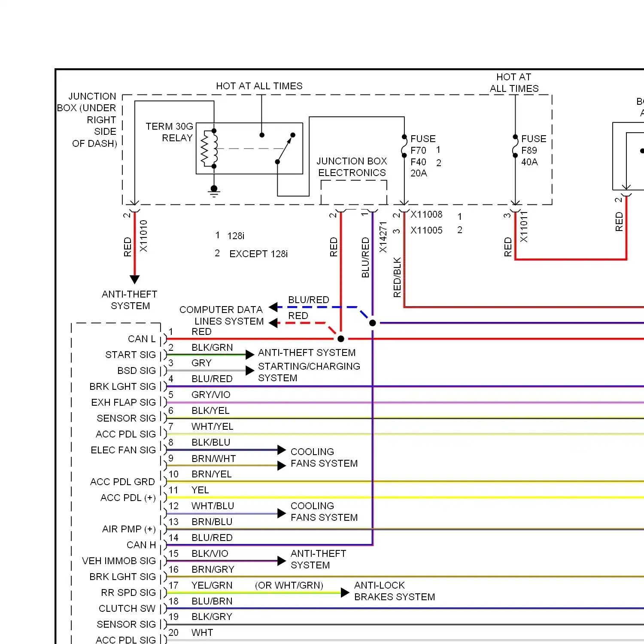Select connector label X11010
This screenshot has height=644, width=644.
tap(143, 236)
